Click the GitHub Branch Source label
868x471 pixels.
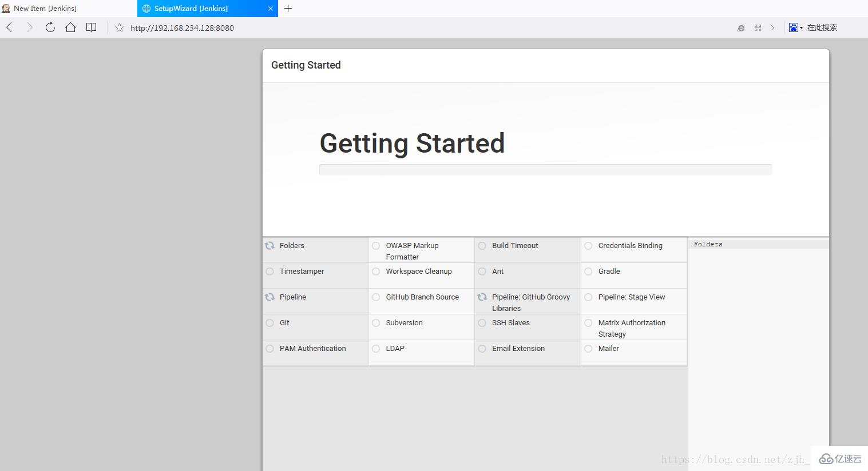[422, 297]
